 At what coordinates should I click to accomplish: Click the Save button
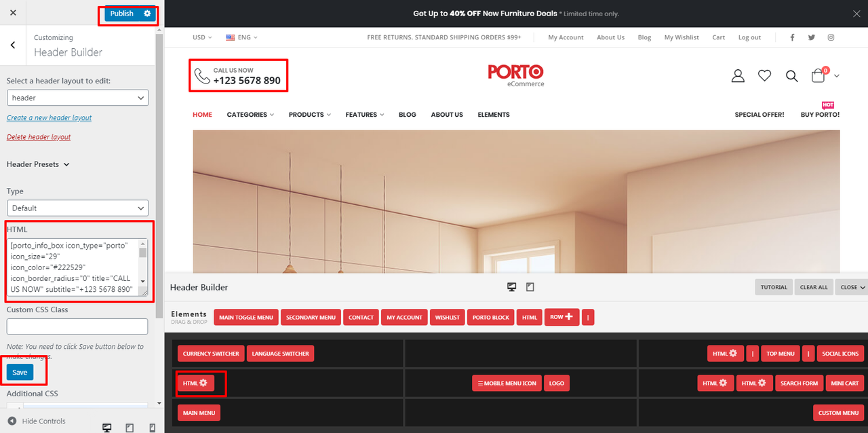20,372
